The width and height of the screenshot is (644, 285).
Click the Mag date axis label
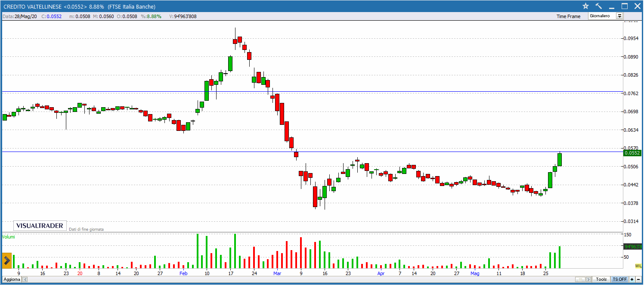pos(474,273)
